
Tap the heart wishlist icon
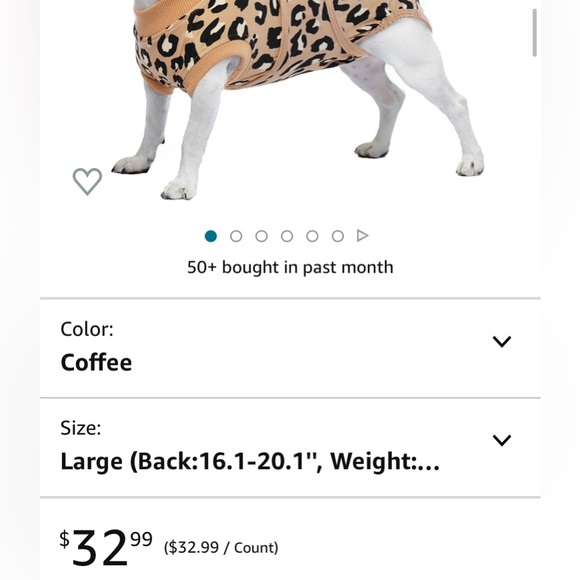point(87,181)
